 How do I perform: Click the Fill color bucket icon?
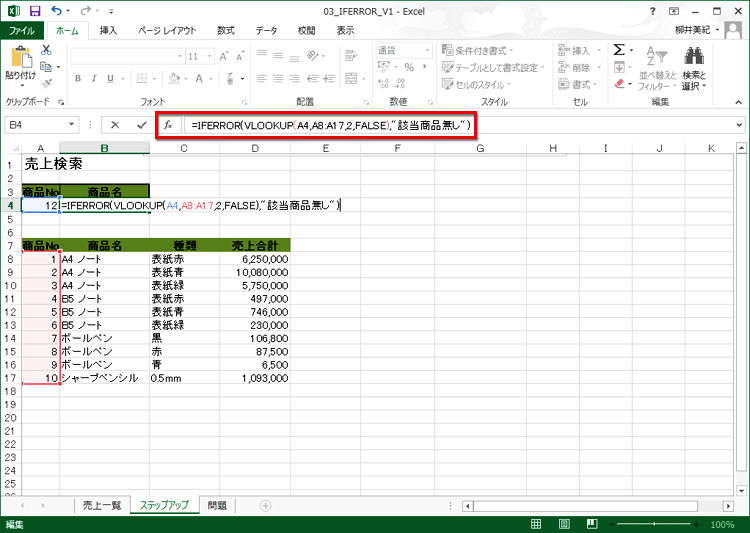pos(175,78)
